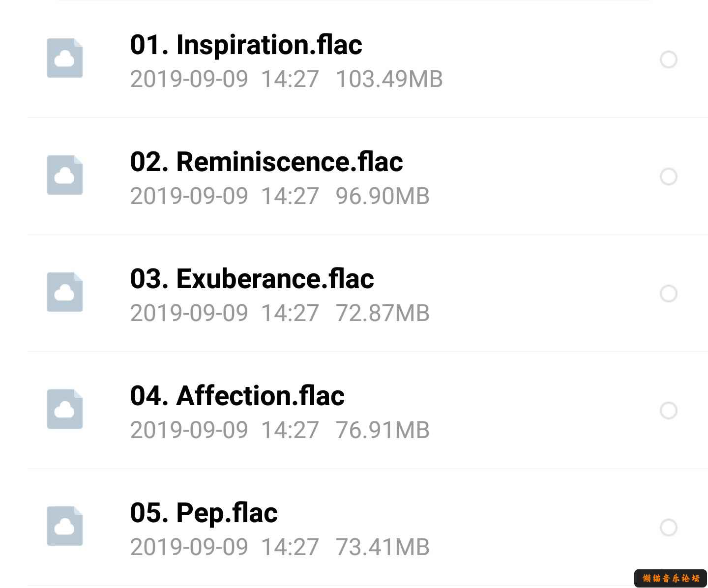Select the radio circle for 01. Inspiration.flac
This screenshot has height=588, width=708.
click(669, 59)
